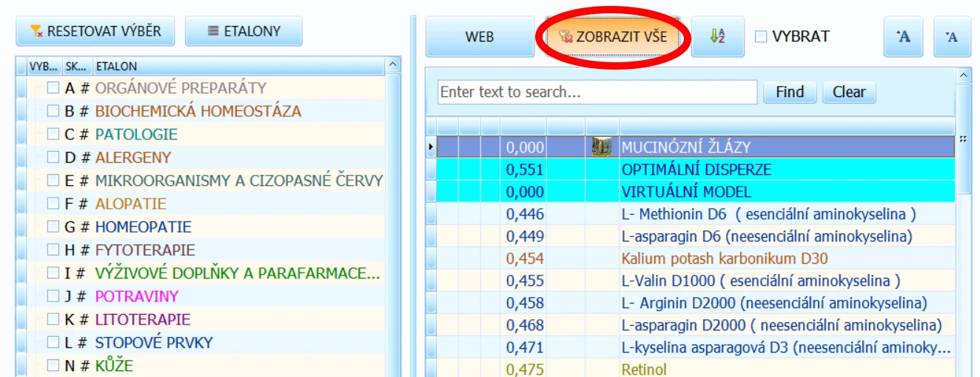Click the value 0,454 cell
980x377 pixels.
point(523,258)
